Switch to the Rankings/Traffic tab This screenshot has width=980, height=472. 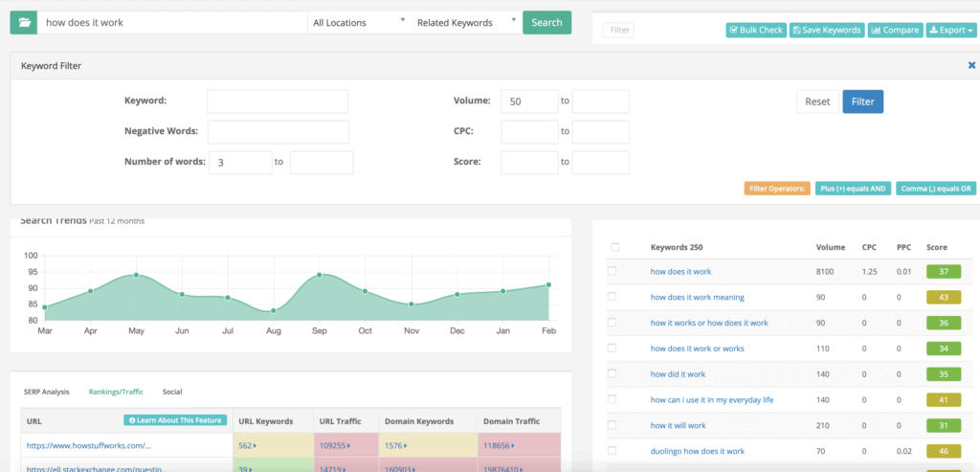click(x=116, y=392)
